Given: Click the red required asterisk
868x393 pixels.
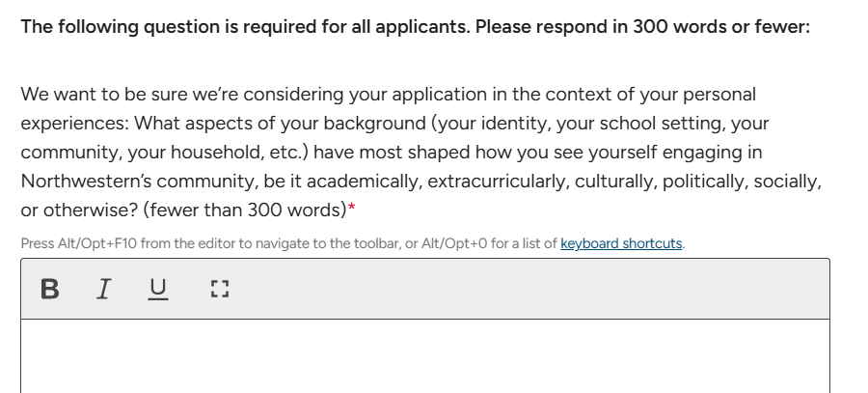Looking at the screenshot, I should pos(351,209).
